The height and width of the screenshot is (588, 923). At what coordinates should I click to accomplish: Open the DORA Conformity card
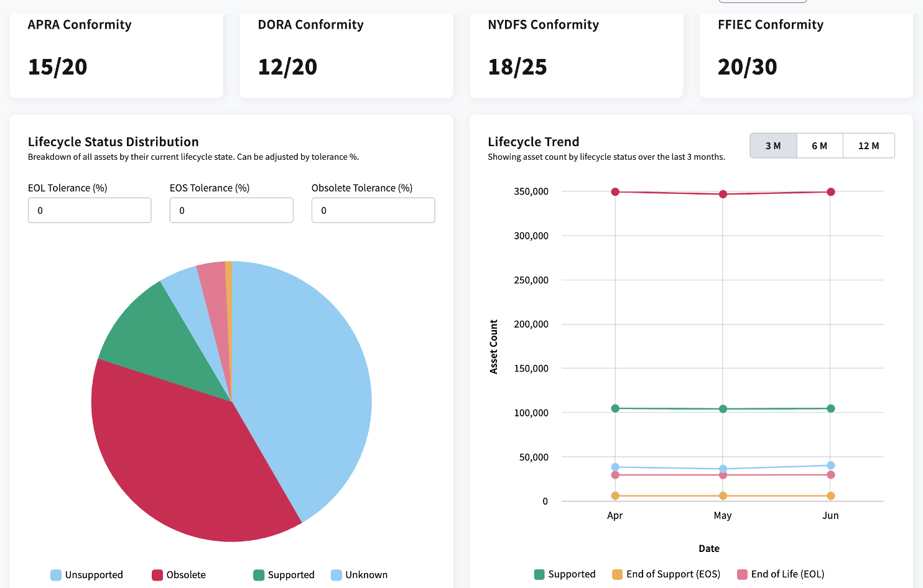346,55
